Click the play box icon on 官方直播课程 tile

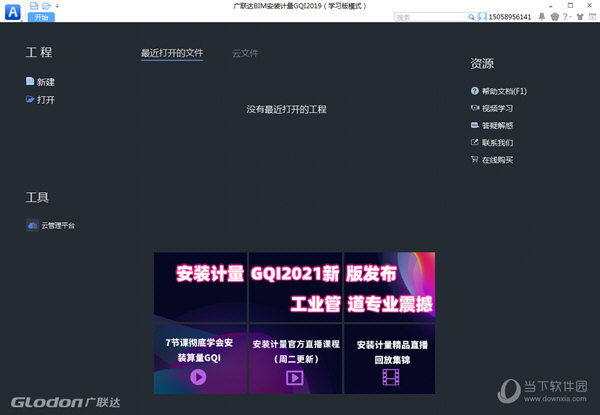click(295, 378)
